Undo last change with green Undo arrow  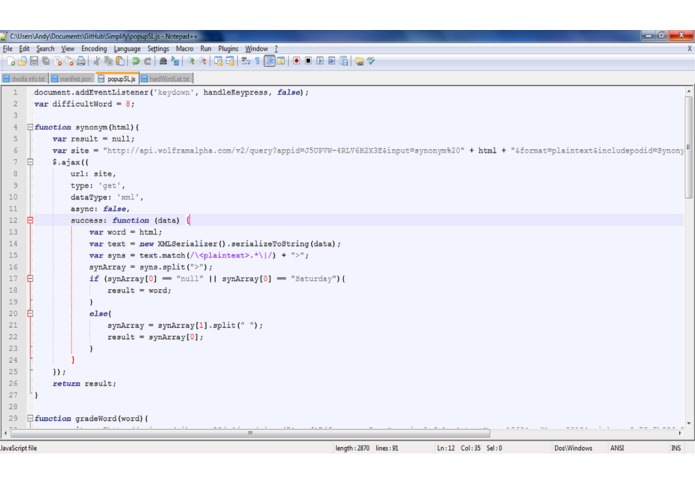click(x=136, y=61)
